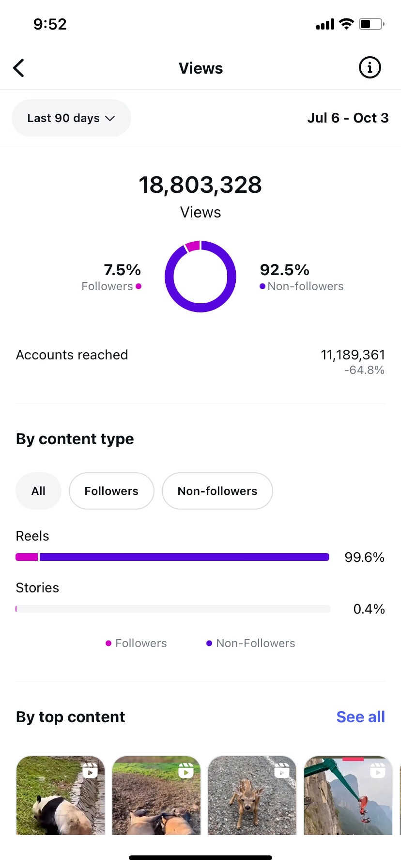Tap the reel icon on pigs thumbnail
The width and height of the screenshot is (401, 868).
tap(186, 770)
